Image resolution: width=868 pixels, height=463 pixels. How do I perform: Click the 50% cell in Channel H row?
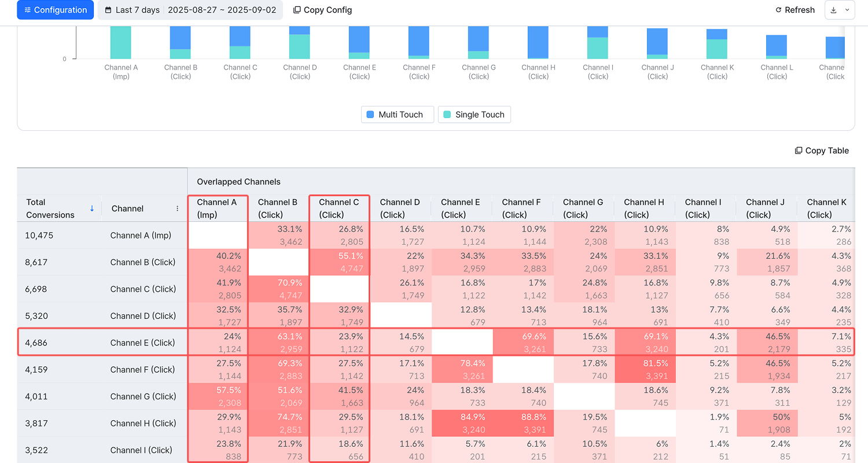click(767, 423)
